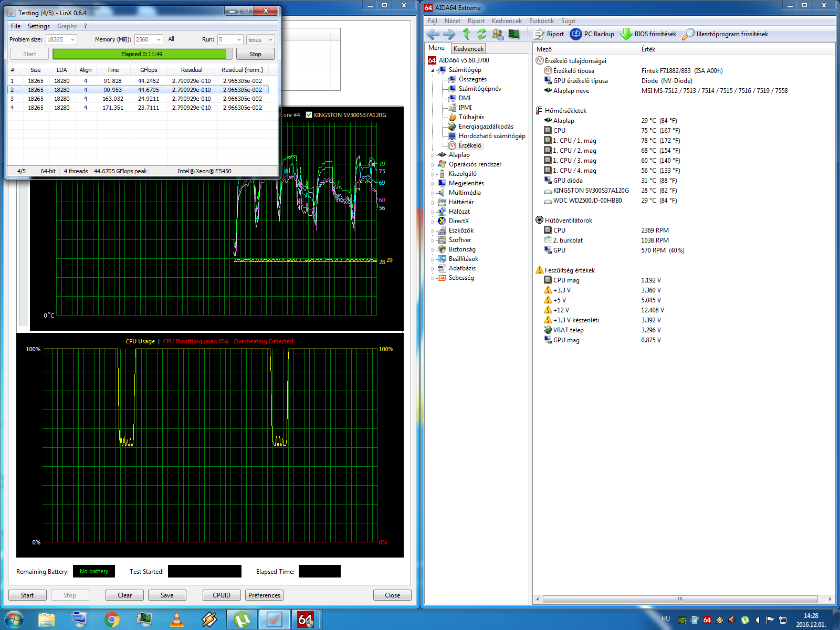Screen dimensions: 840x630
Task: Open on-screen keyboard icon in taskbar
Action: coord(79,620)
